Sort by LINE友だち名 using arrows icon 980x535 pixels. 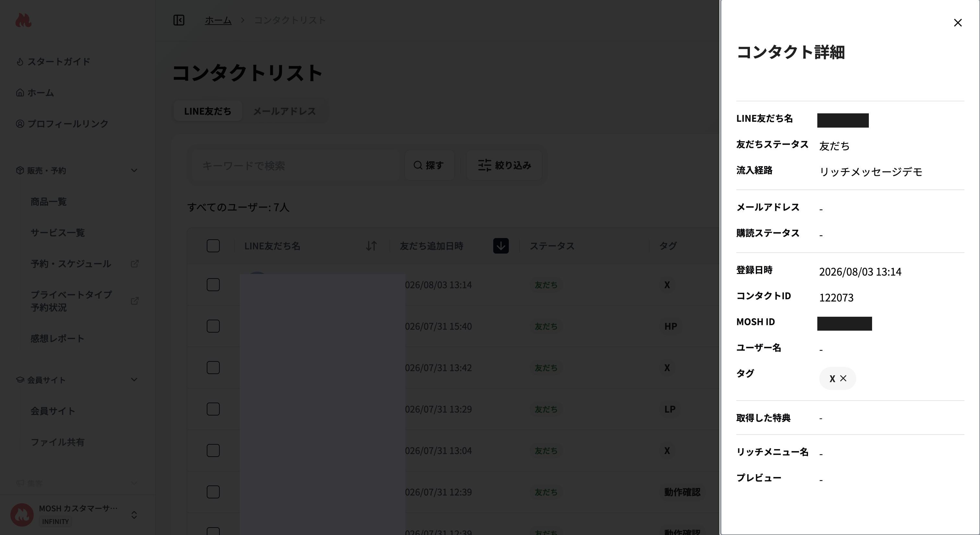371,246
